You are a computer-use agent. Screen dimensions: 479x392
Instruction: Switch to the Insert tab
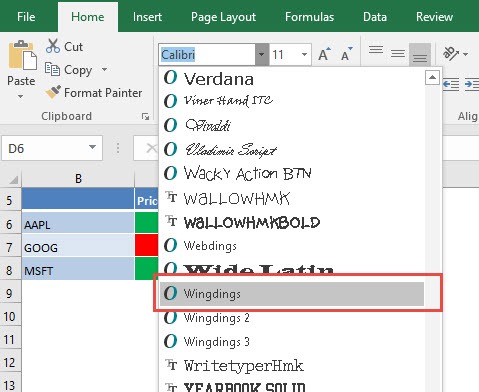click(147, 17)
